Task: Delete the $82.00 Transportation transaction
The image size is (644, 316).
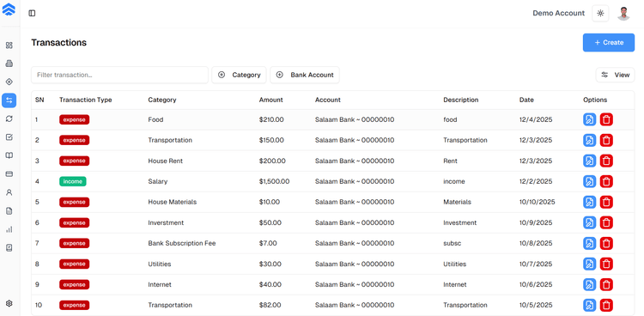Action: pos(606,306)
